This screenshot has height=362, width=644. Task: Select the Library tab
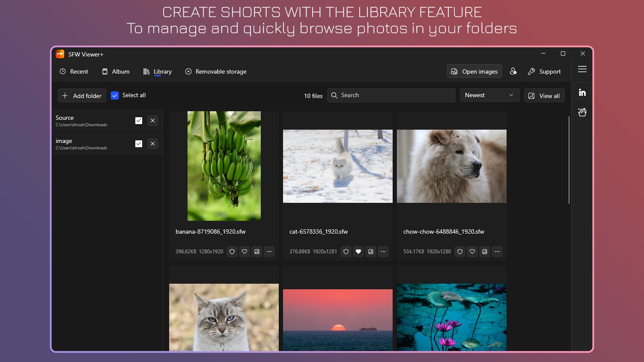158,71
